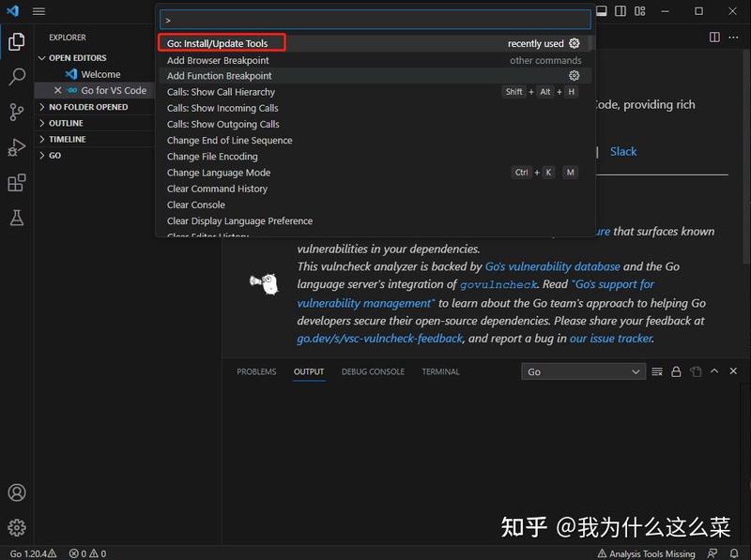This screenshot has width=751, height=560.
Task: Toggle secondary side bar layout icon
Action: click(621, 11)
